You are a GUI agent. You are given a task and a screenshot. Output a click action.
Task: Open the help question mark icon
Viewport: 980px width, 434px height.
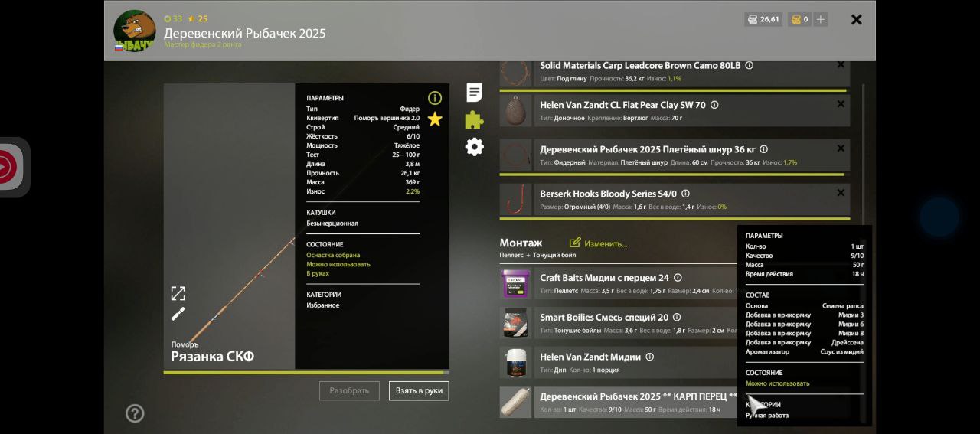(135, 414)
